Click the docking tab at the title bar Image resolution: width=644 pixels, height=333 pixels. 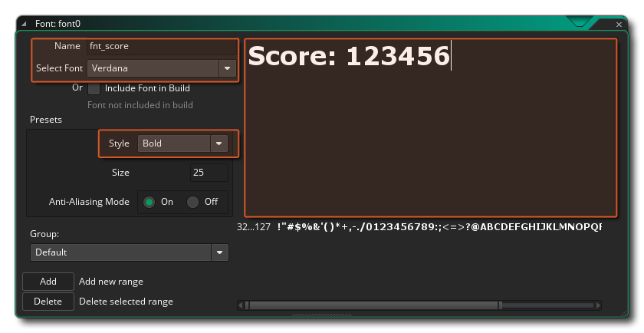579,21
